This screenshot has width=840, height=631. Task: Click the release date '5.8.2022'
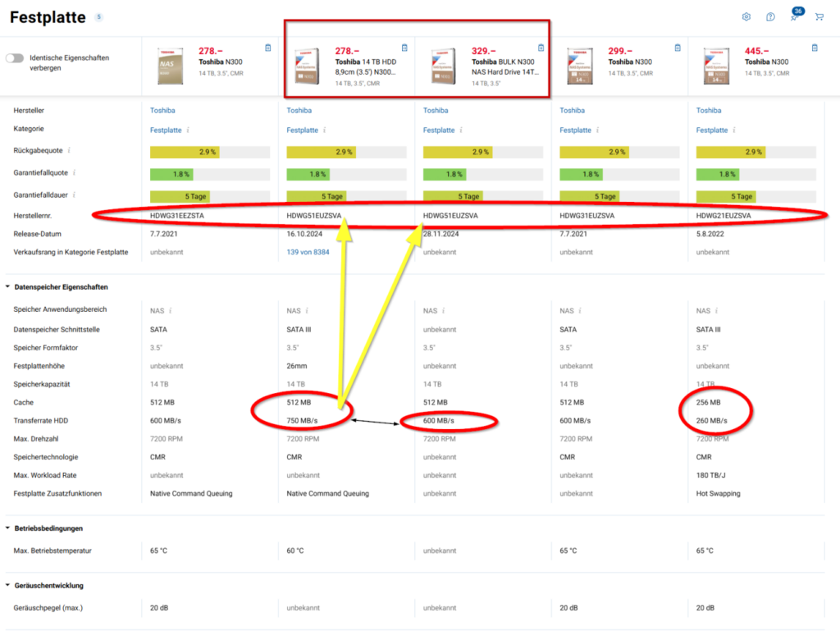point(710,234)
